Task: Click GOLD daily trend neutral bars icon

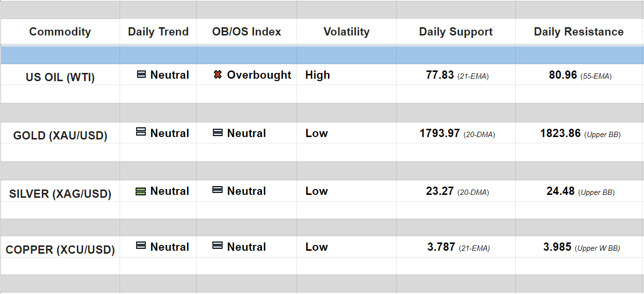Action: tap(141, 132)
